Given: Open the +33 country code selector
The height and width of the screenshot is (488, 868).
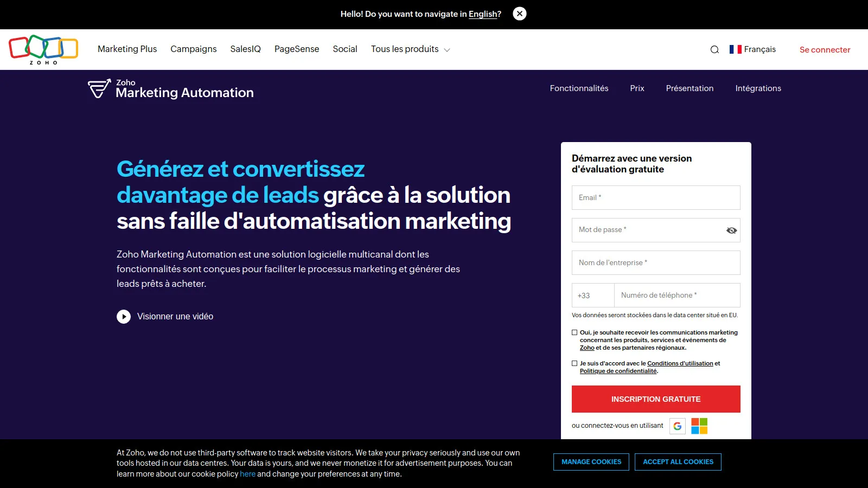Looking at the screenshot, I should [592, 295].
